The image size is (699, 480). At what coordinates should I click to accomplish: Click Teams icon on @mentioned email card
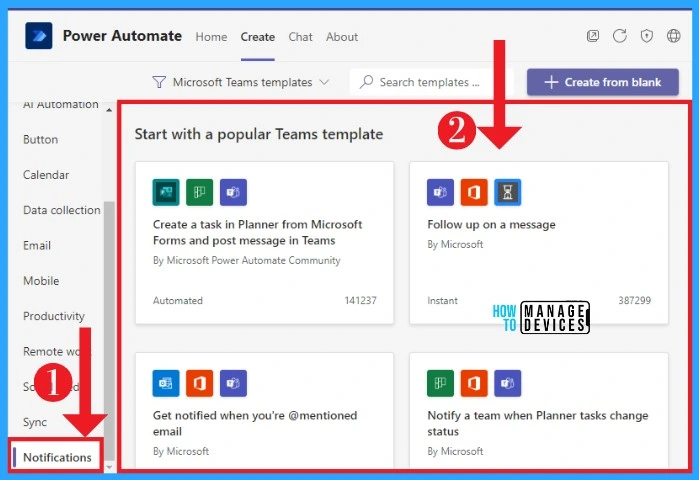pos(233,383)
